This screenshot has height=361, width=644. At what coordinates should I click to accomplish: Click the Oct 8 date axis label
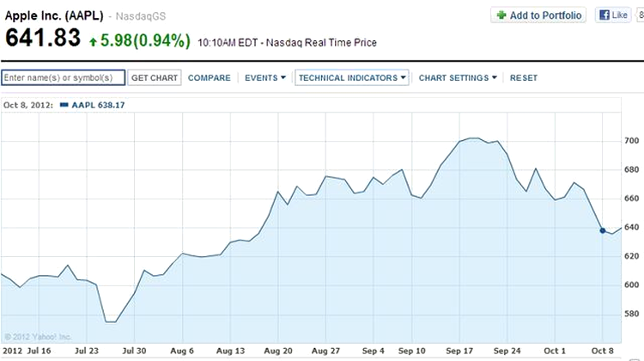602,352
